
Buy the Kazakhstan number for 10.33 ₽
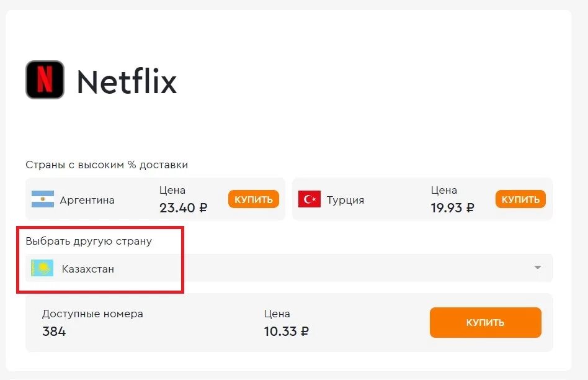485,323
